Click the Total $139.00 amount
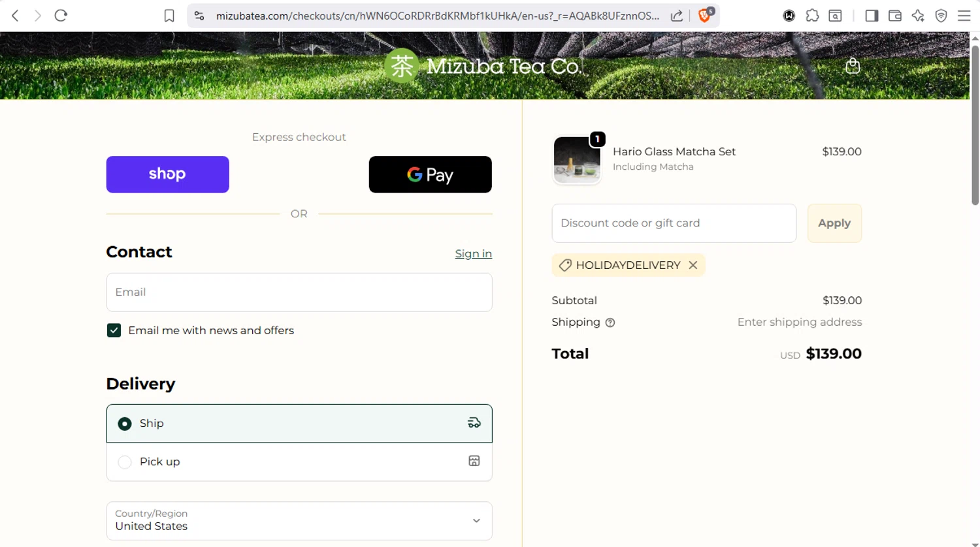Image resolution: width=980 pixels, height=547 pixels. point(834,354)
